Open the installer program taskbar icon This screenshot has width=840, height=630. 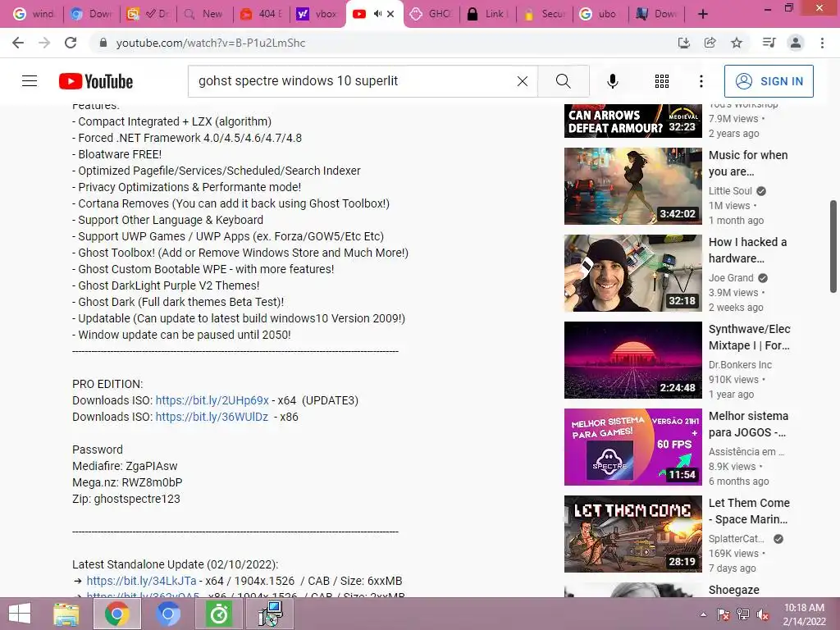tap(269, 614)
